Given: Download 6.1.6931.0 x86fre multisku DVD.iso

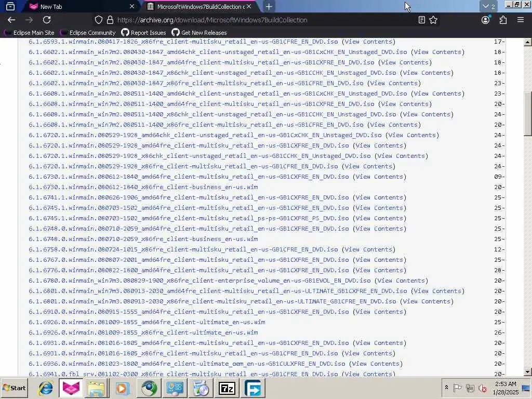Looking at the screenshot, I should click(183, 353).
